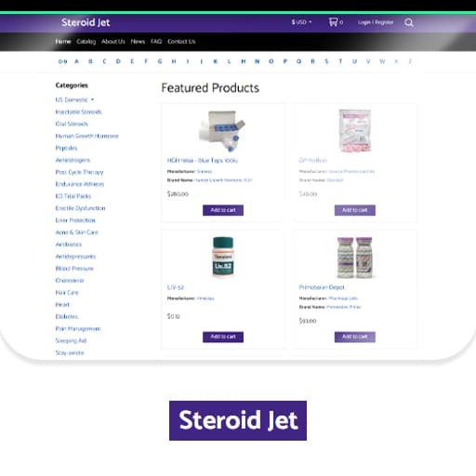Open Sleeping Aid category

71,340
